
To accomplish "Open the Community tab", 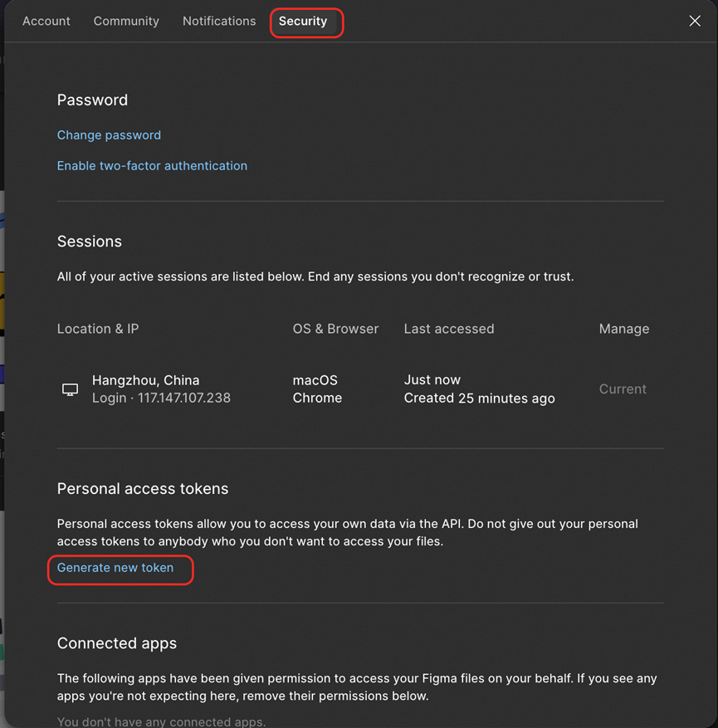I will click(x=126, y=21).
